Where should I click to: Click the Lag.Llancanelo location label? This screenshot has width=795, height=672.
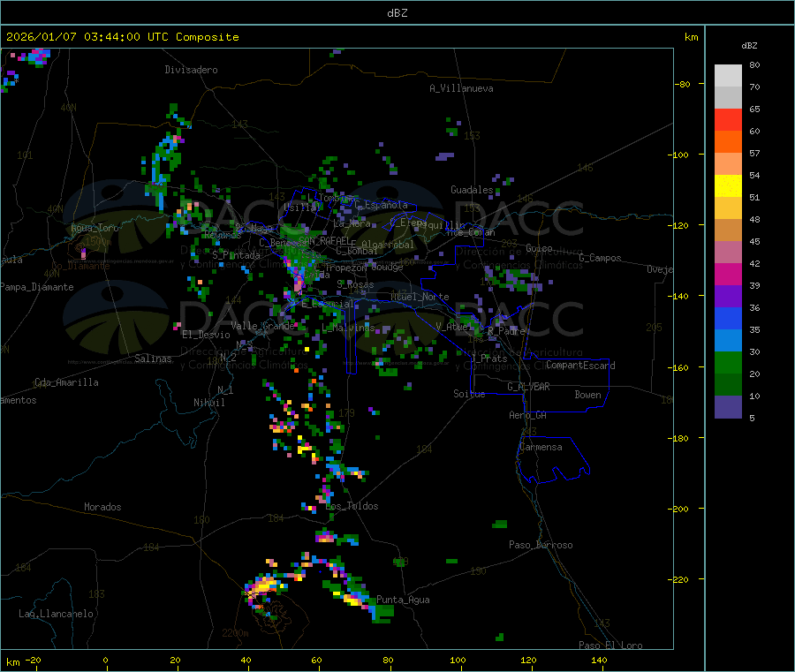coord(56,614)
